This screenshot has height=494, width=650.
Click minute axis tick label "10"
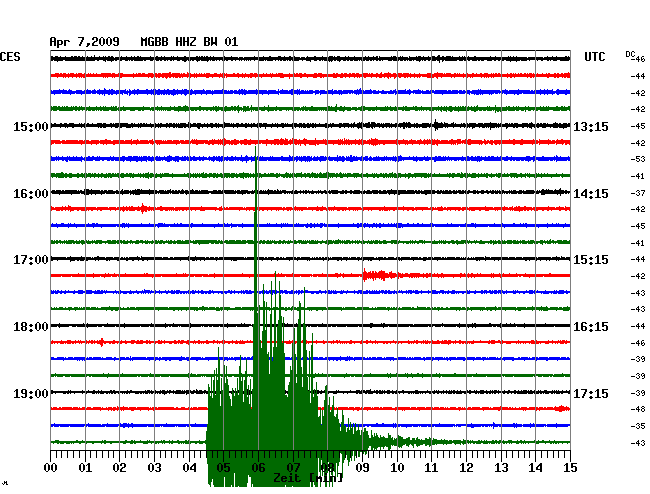coord(397,468)
